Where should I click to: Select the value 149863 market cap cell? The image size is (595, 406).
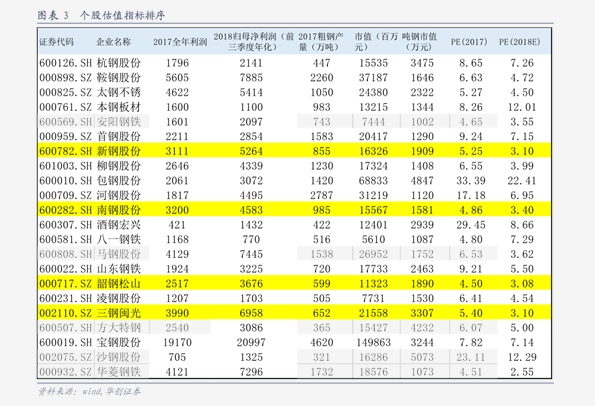(373, 342)
